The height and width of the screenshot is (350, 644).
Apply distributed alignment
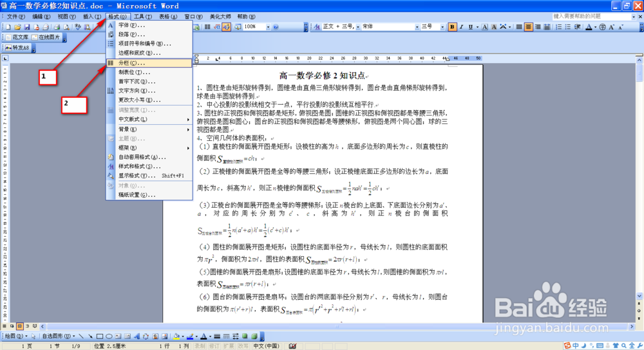pos(547,26)
